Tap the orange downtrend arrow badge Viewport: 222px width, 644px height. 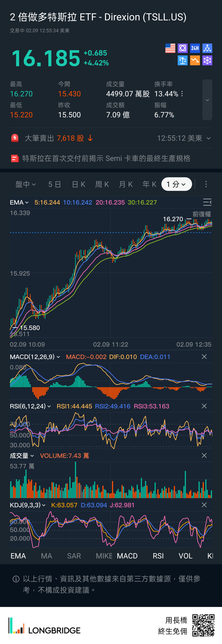[x=195, y=61]
